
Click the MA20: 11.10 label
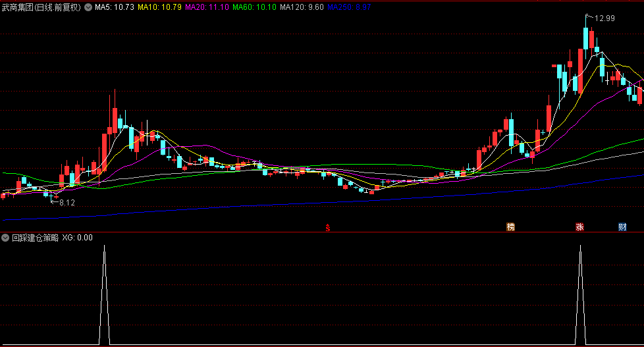coord(207,7)
